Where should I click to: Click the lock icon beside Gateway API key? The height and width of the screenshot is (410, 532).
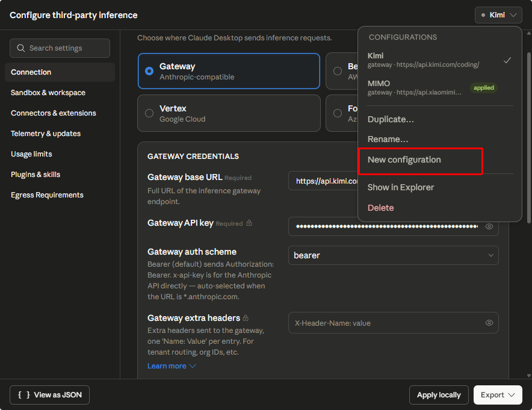(249, 223)
